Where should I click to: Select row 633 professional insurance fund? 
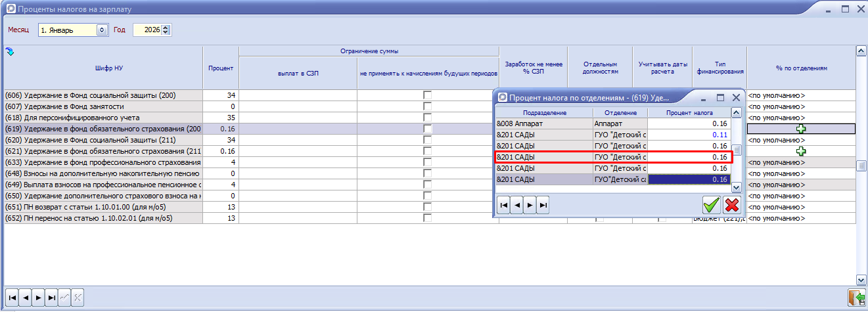103,162
